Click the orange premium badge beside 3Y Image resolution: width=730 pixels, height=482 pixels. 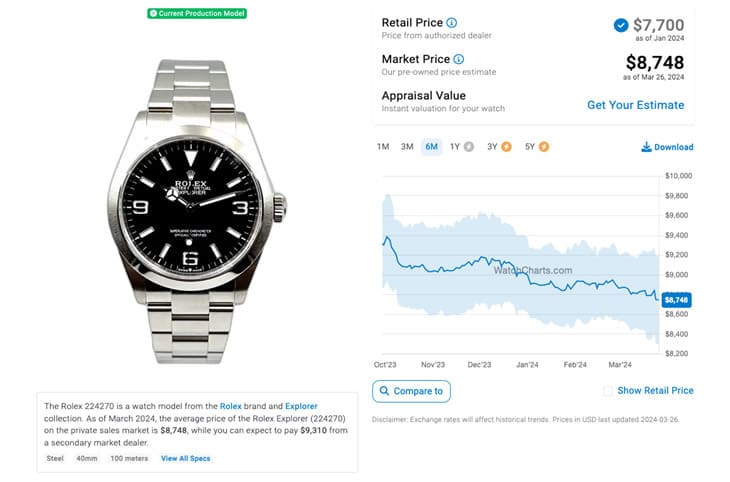pos(507,147)
